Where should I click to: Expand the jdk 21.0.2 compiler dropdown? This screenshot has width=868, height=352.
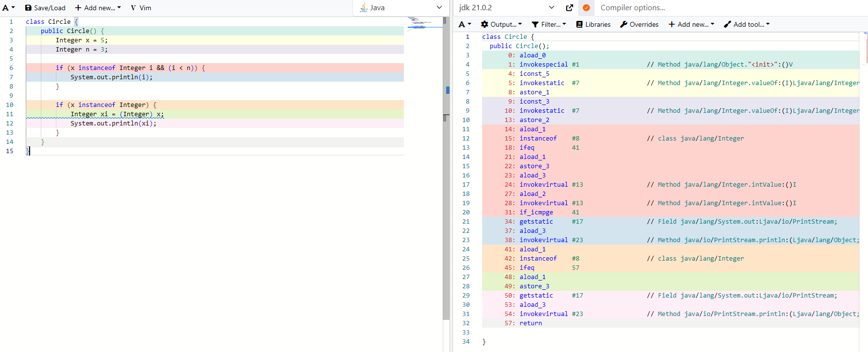506,8
